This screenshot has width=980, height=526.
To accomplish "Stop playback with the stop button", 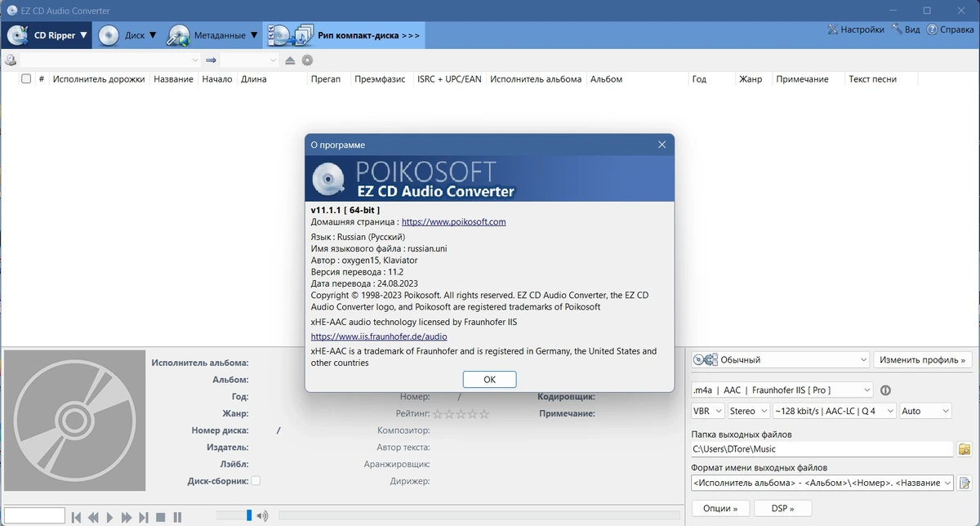I will tap(161, 517).
